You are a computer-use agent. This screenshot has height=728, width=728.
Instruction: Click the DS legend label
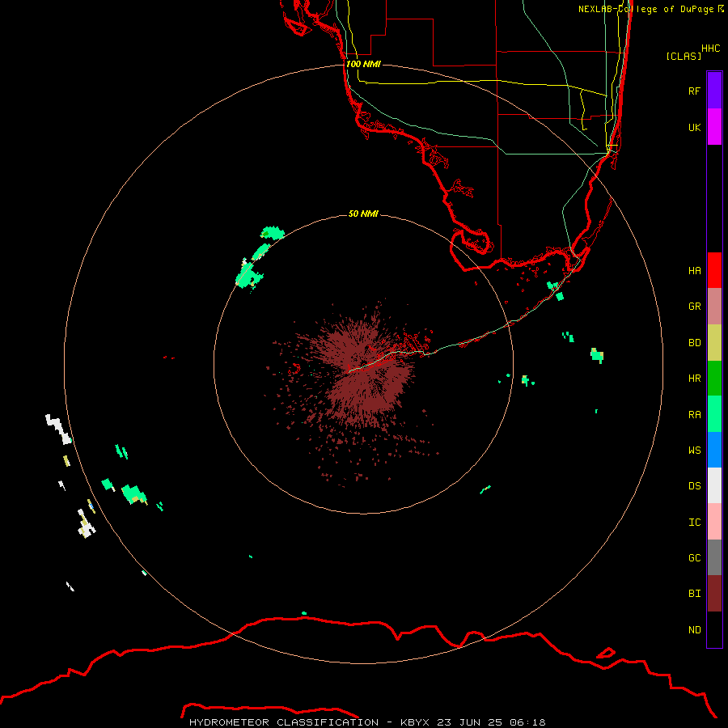pyautogui.click(x=694, y=485)
